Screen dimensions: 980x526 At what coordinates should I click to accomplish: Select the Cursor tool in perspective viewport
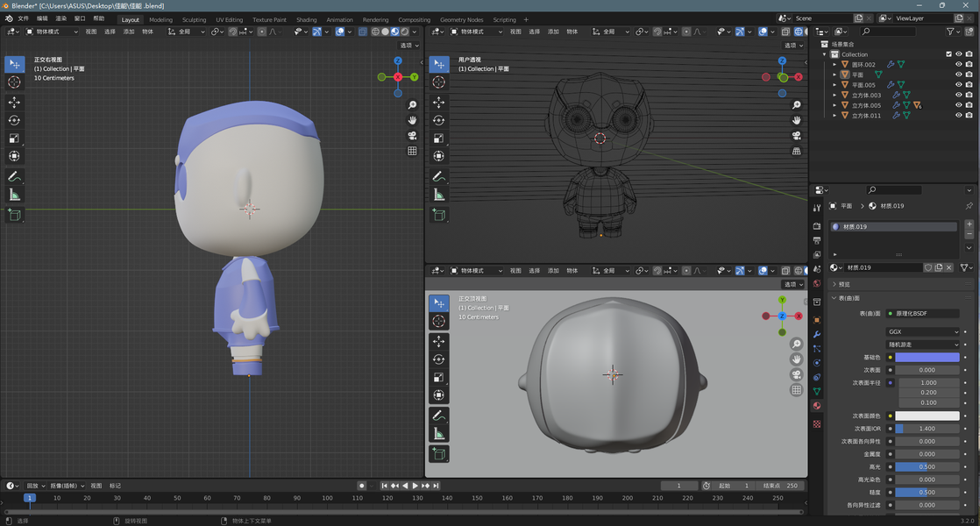pos(439,82)
